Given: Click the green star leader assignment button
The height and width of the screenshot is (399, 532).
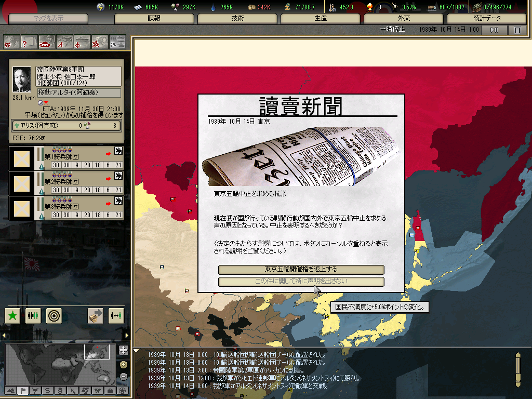Looking at the screenshot, I should (x=12, y=316).
